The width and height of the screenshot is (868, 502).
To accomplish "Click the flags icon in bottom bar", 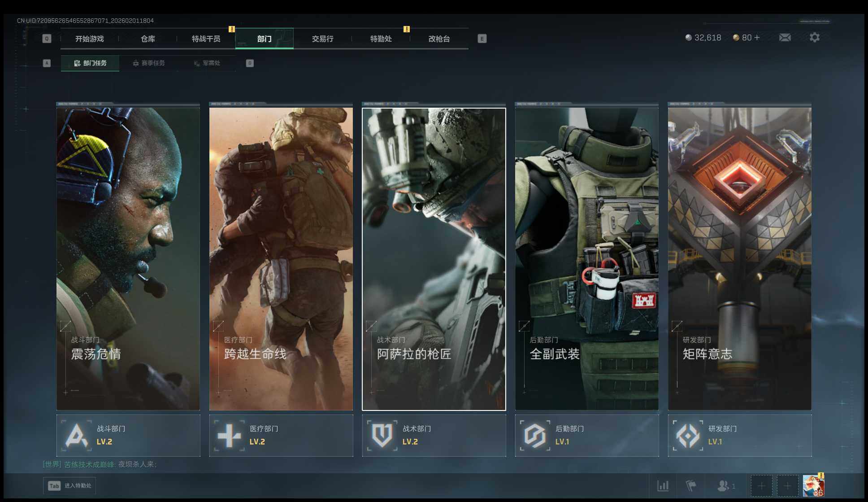I will coord(691,485).
